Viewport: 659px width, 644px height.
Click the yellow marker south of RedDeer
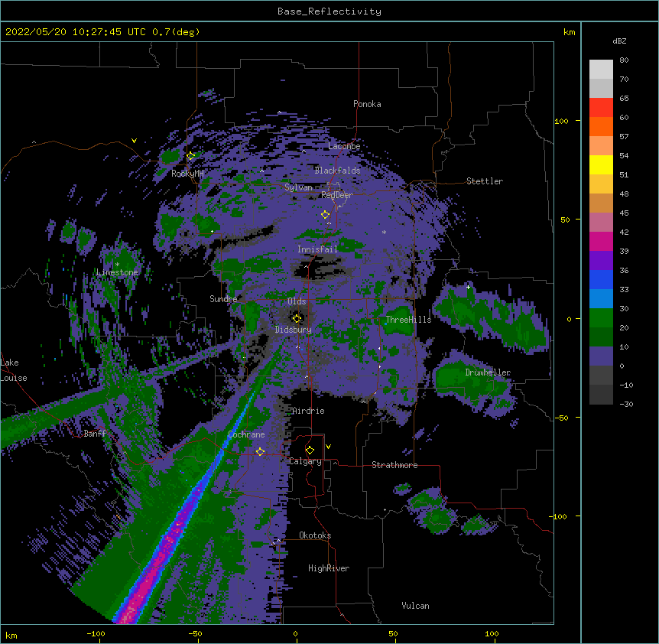click(x=325, y=214)
